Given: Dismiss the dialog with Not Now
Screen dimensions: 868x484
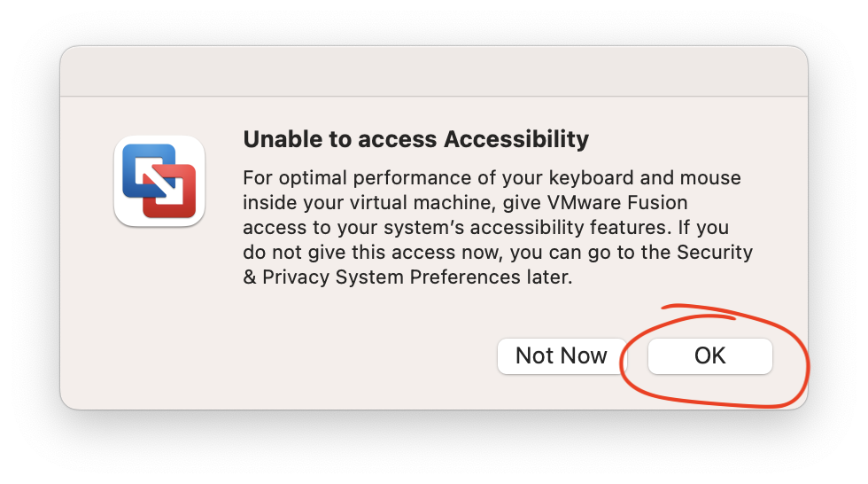Looking at the screenshot, I should [561, 356].
